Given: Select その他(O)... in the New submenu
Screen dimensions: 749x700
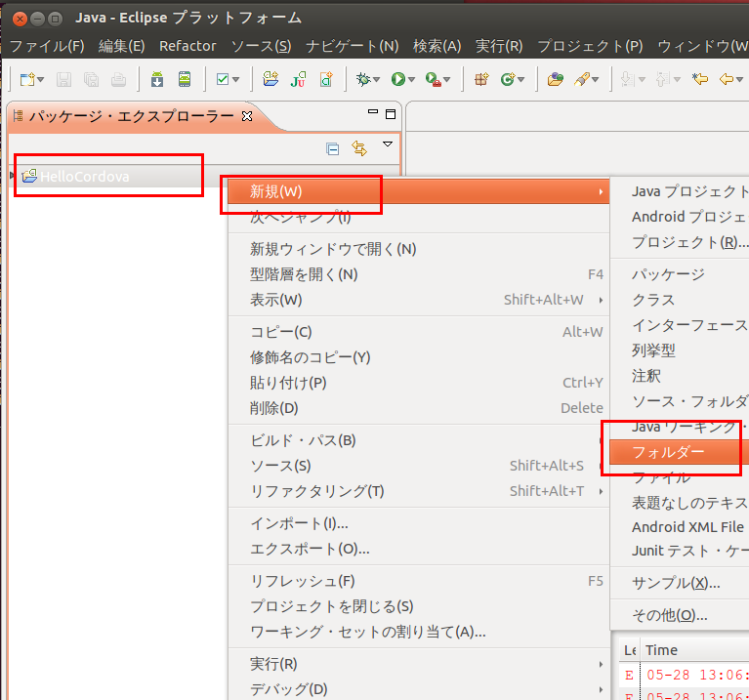Looking at the screenshot, I should [x=680, y=615].
